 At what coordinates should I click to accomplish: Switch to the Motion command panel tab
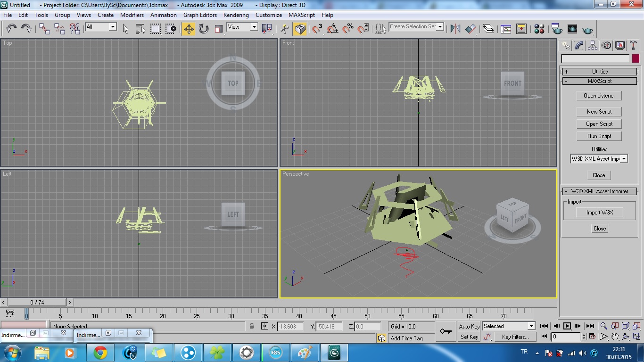[607, 45]
